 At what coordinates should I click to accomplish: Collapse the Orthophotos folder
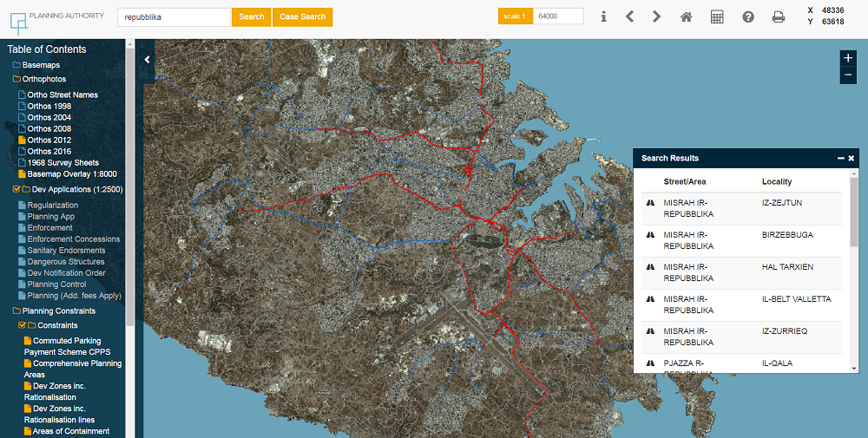click(x=43, y=79)
